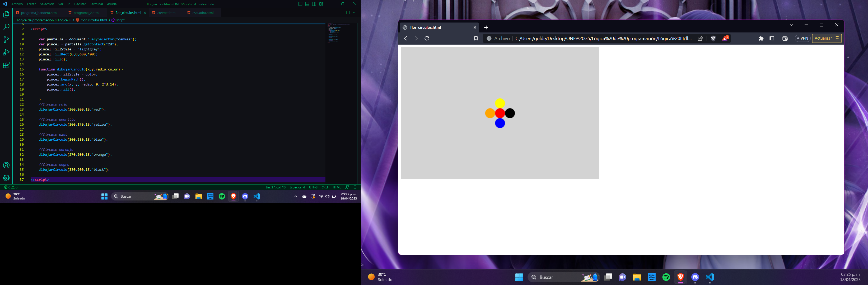Open the share icon in Brave address bar
868x285 pixels.
click(x=700, y=38)
